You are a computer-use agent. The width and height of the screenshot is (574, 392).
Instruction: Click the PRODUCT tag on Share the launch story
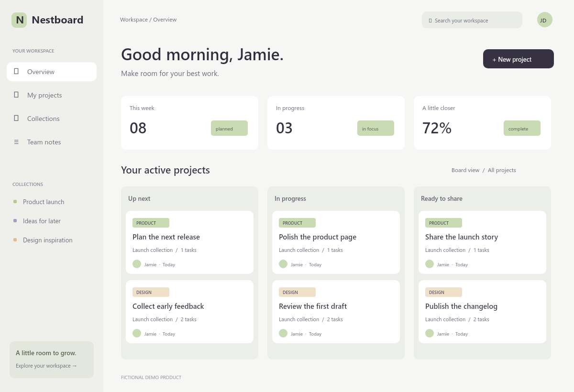[x=443, y=223]
